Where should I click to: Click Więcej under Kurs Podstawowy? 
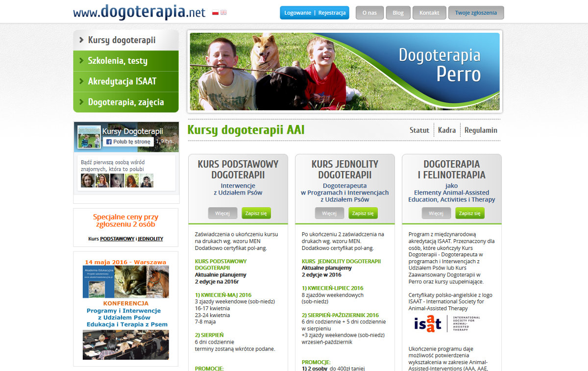click(x=222, y=213)
